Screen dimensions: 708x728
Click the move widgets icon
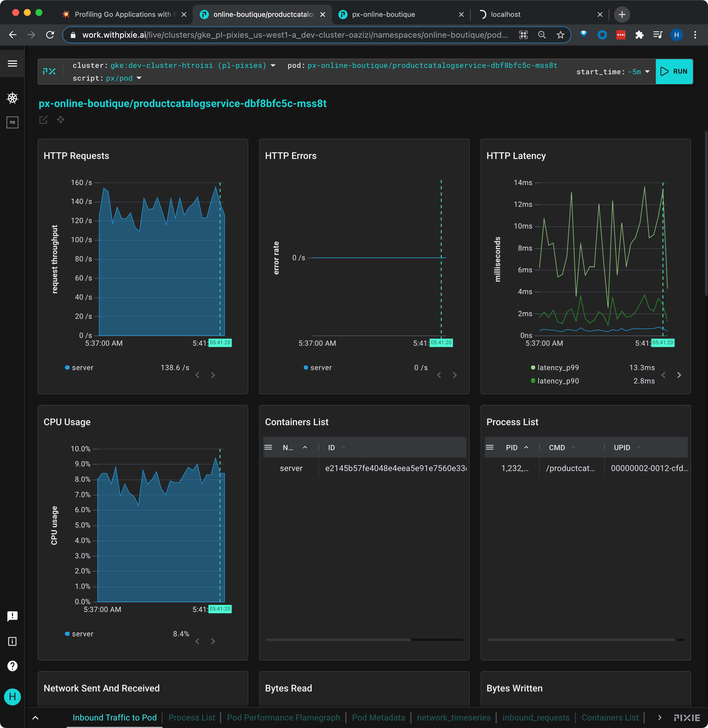(61, 120)
